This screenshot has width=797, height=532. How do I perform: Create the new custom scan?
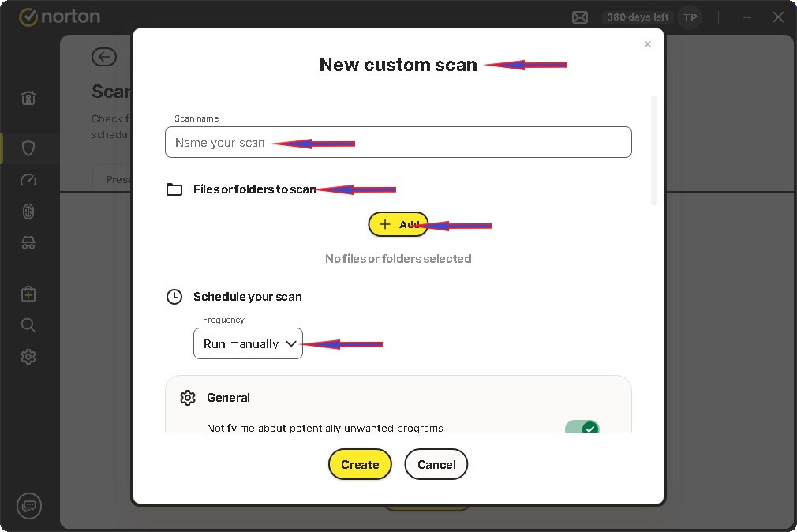(360, 464)
